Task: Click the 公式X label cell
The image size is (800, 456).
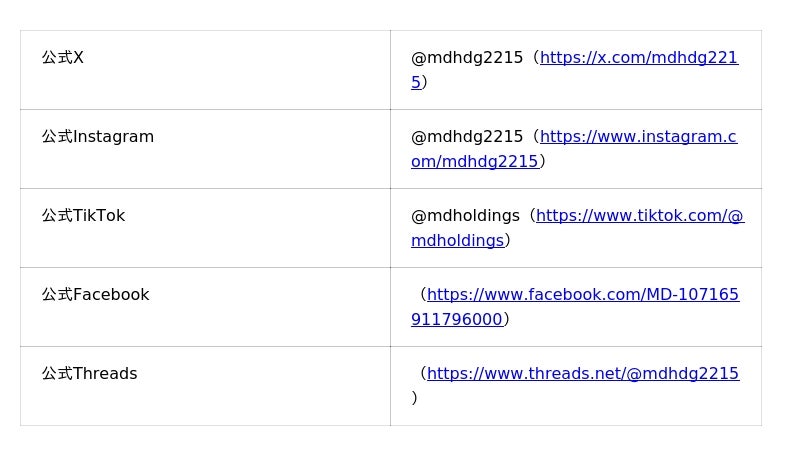Action: pos(63,58)
